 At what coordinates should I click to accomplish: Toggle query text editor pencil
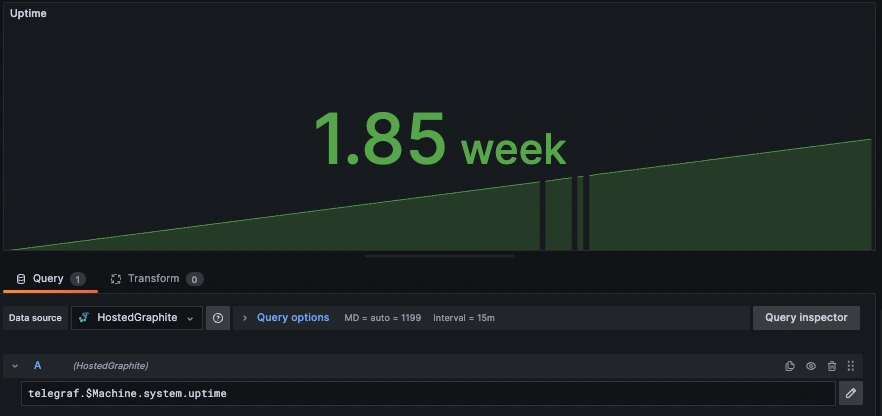(850, 393)
